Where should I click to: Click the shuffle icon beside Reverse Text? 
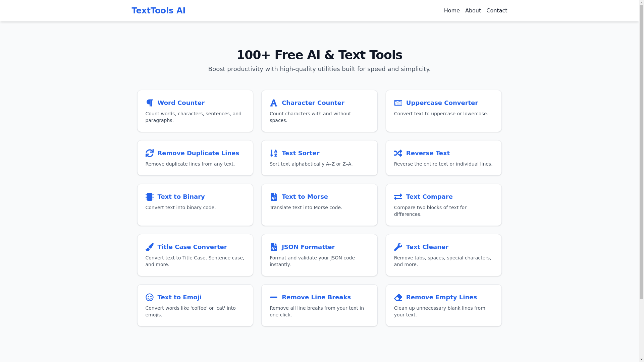(x=398, y=153)
